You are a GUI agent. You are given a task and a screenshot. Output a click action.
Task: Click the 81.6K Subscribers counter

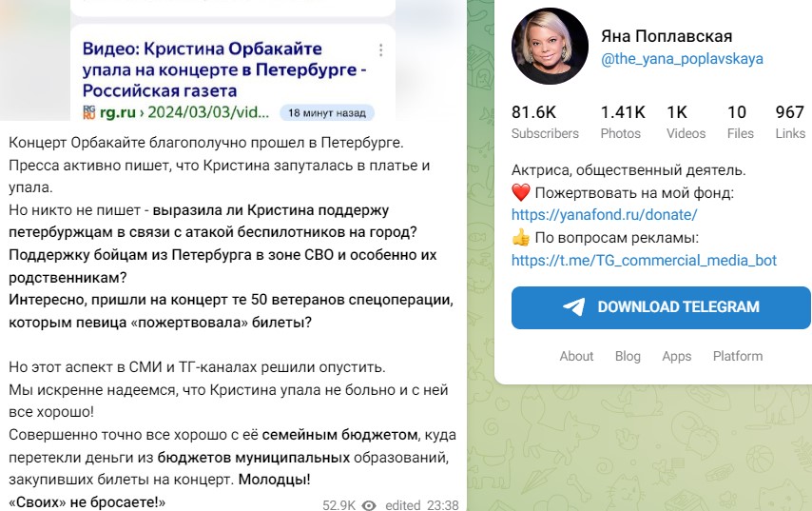[545, 123]
